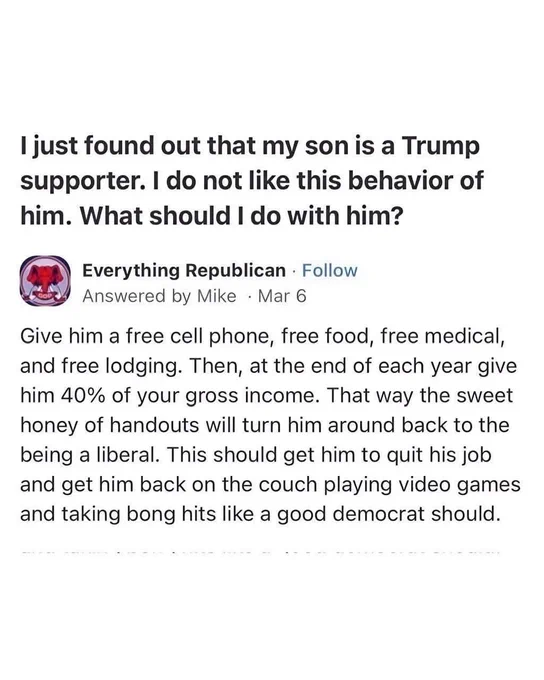The image size is (544, 680).
Task: Open the question title about Trump supporter son
Action: (x=252, y=181)
